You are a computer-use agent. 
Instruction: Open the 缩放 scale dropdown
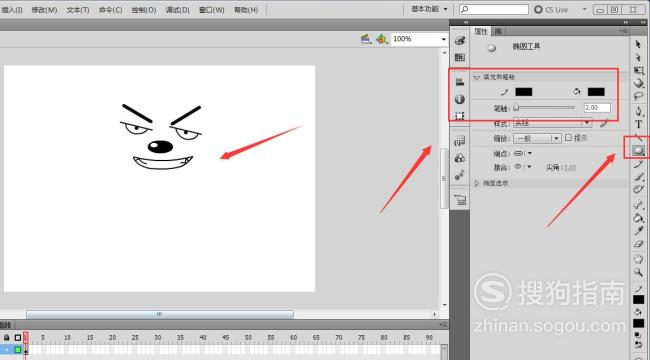pyautogui.click(x=537, y=138)
